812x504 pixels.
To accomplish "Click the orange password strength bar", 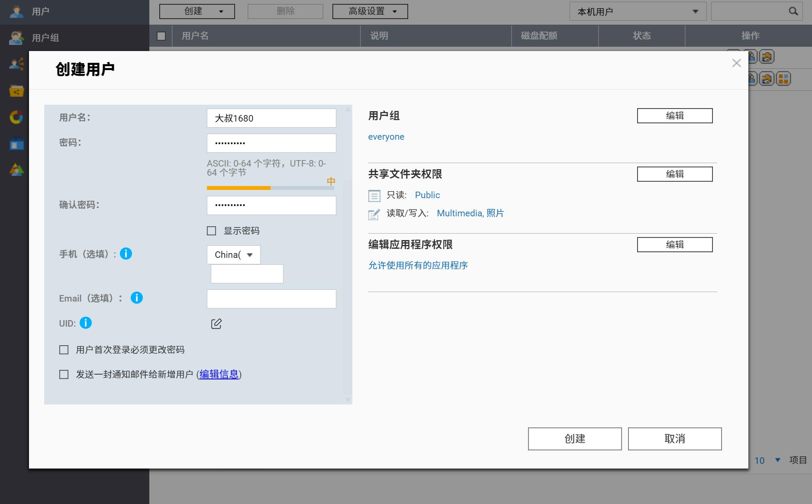I will coord(238,188).
